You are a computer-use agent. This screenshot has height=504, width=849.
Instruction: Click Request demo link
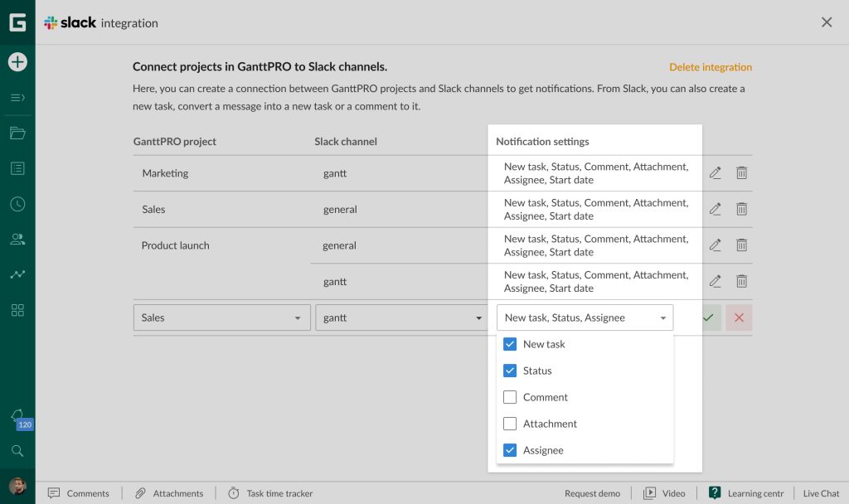pos(592,493)
